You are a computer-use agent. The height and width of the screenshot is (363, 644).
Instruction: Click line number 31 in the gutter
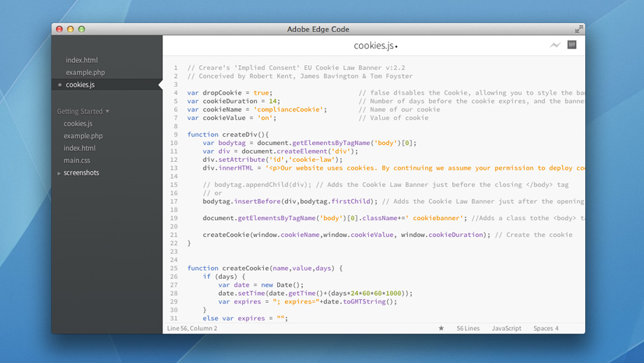(x=174, y=318)
